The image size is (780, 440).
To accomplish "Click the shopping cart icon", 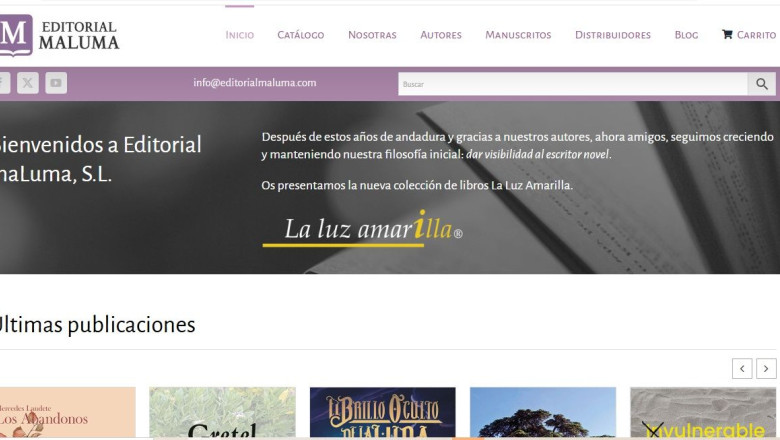I will pyautogui.click(x=727, y=34).
